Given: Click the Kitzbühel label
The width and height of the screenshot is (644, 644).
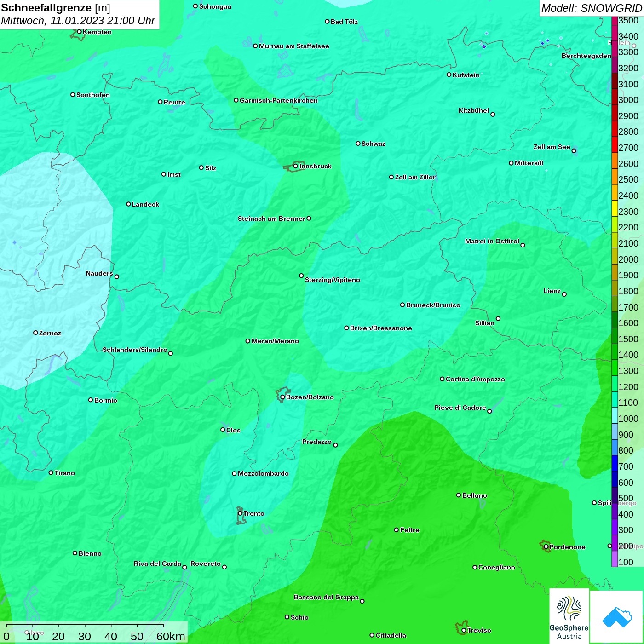Looking at the screenshot, I should tap(474, 110).
